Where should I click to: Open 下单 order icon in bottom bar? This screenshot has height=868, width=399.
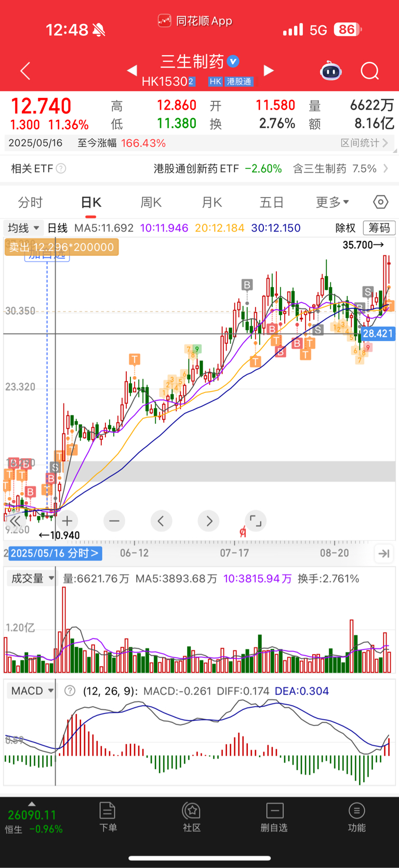coord(108,817)
